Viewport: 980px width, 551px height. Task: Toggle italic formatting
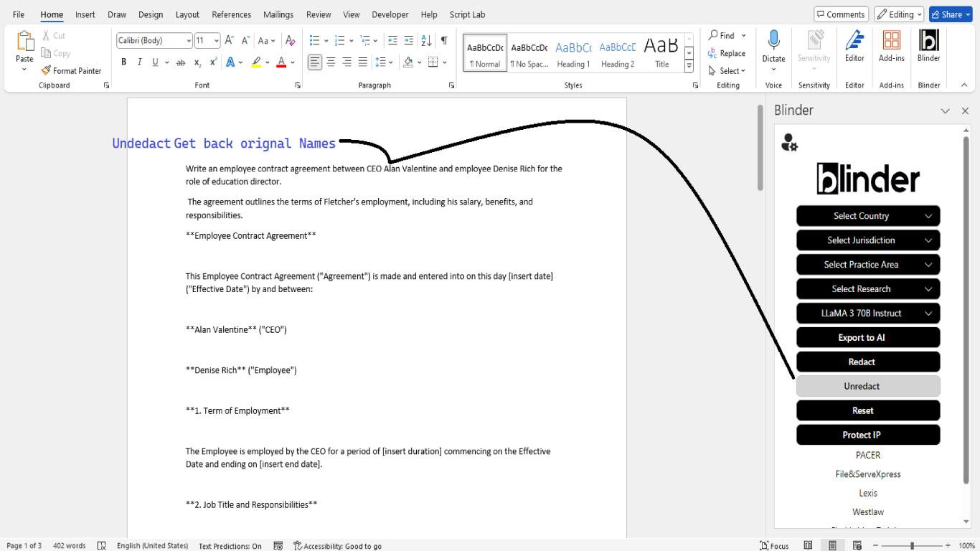tap(139, 62)
